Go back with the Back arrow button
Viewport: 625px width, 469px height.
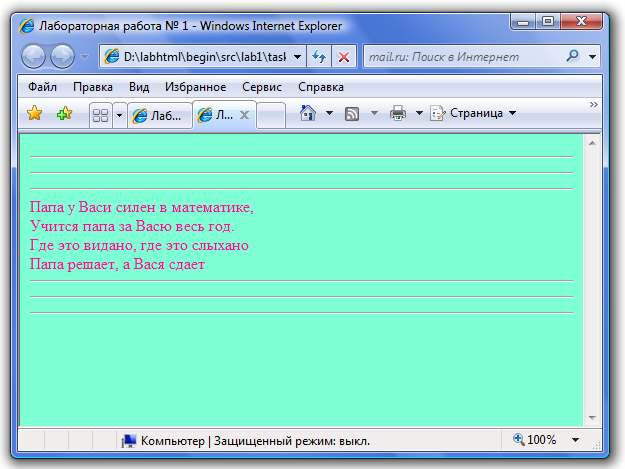pyautogui.click(x=33, y=57)
